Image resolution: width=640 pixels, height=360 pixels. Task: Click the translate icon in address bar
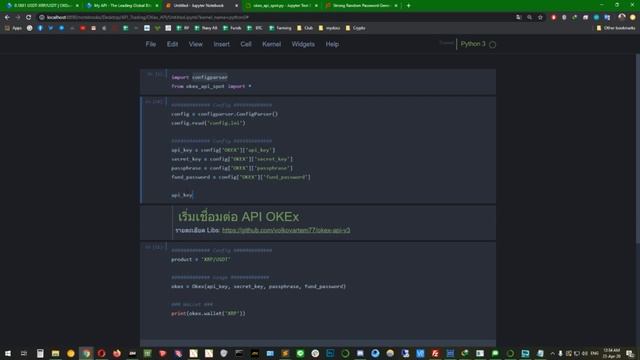(x=519, y=18)
